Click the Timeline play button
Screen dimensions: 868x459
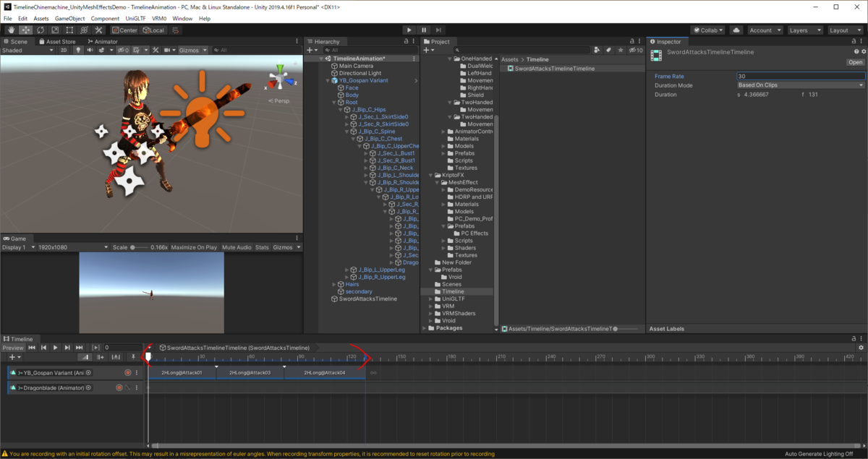(x=55, y=348)
